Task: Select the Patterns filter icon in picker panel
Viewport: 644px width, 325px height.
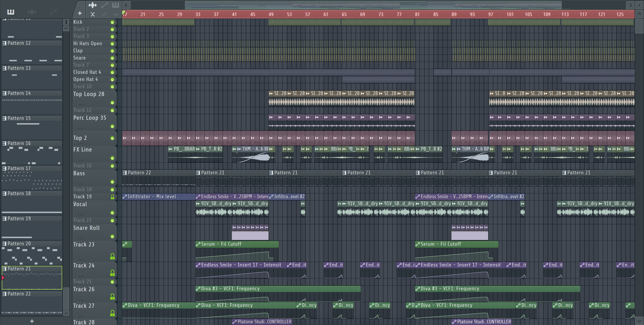Action: coord(11,12)
